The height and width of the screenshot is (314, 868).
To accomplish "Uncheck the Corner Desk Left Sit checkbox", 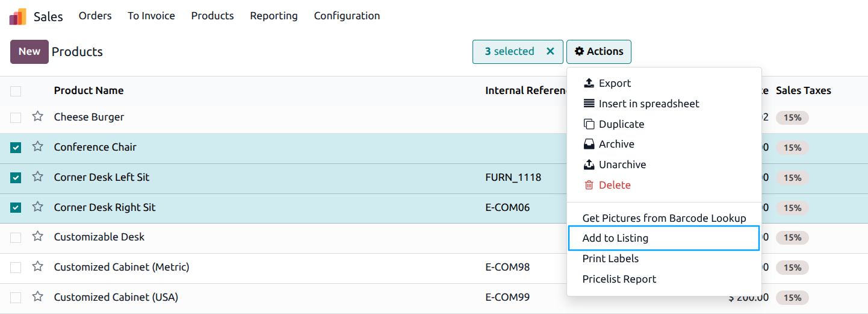I will pos(16,178).
